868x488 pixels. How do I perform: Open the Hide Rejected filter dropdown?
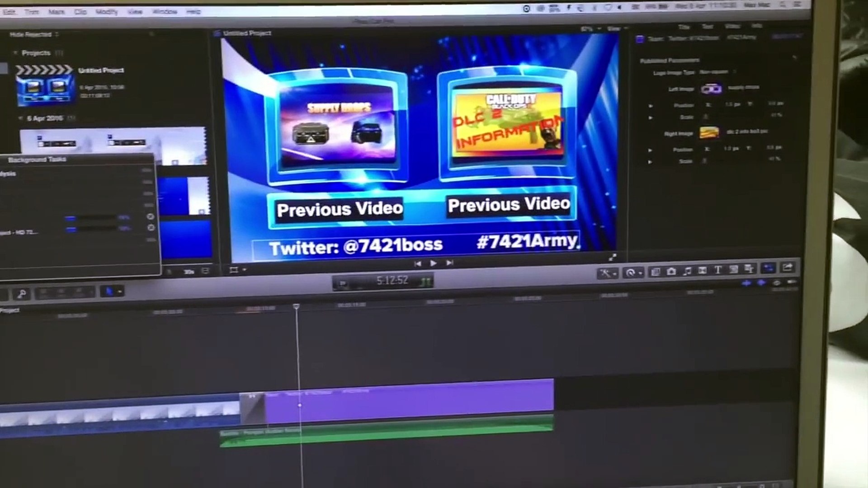pyautogui.click(x=34, y=34)
